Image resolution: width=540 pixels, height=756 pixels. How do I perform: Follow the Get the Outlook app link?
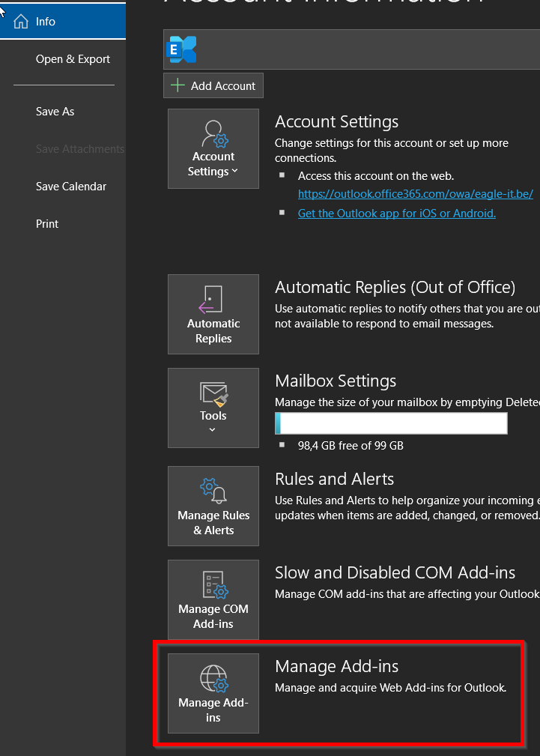pos(396,213)
